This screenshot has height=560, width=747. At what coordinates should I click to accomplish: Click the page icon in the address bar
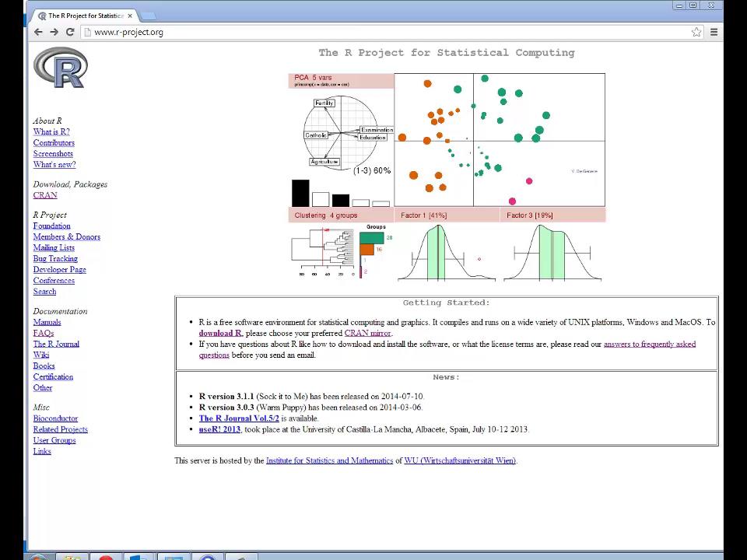88,32
